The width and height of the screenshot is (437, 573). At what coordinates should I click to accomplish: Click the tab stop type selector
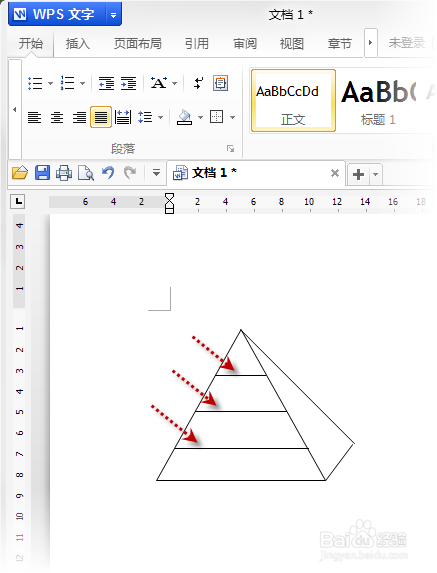[x=18, y=201]
